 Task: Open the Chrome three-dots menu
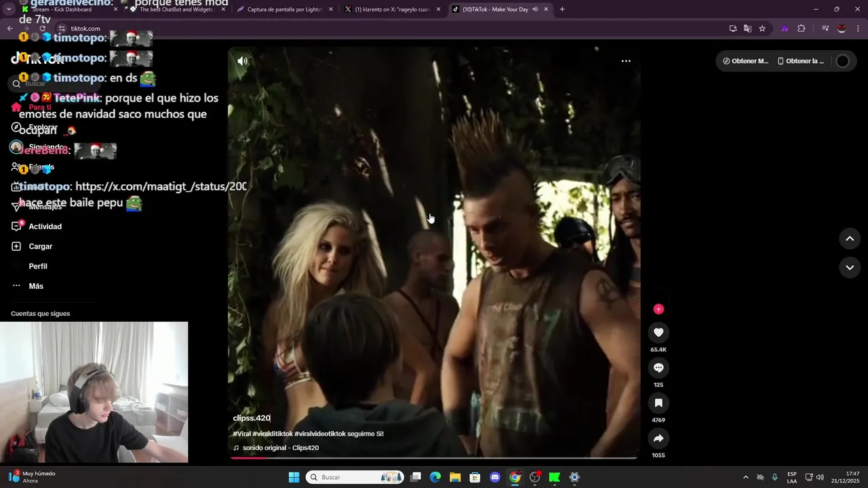(x=858, y=28)
